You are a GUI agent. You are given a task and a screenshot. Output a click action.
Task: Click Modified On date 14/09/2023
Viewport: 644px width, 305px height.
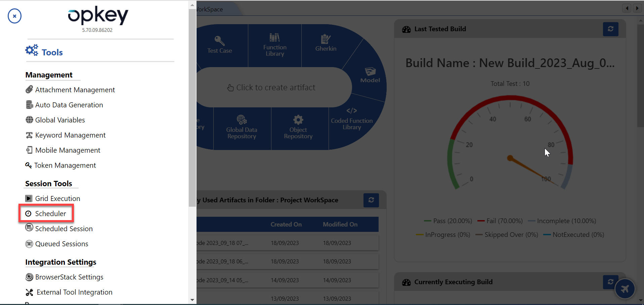click(337, 280)
